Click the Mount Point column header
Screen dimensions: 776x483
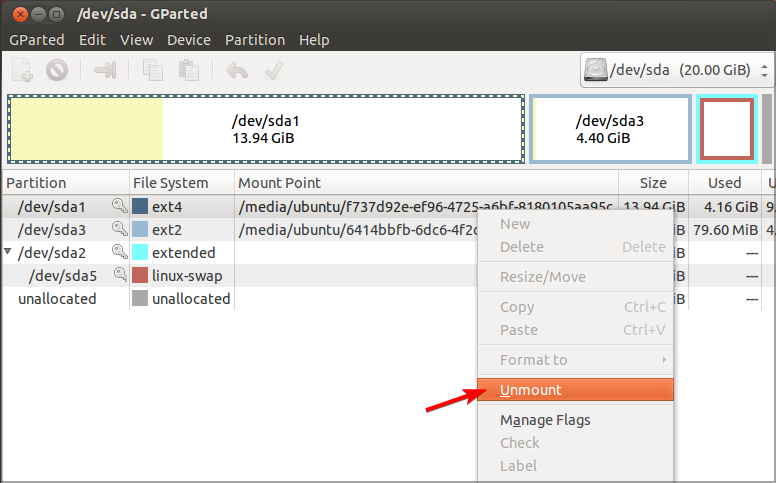click(x=280, y=183)
